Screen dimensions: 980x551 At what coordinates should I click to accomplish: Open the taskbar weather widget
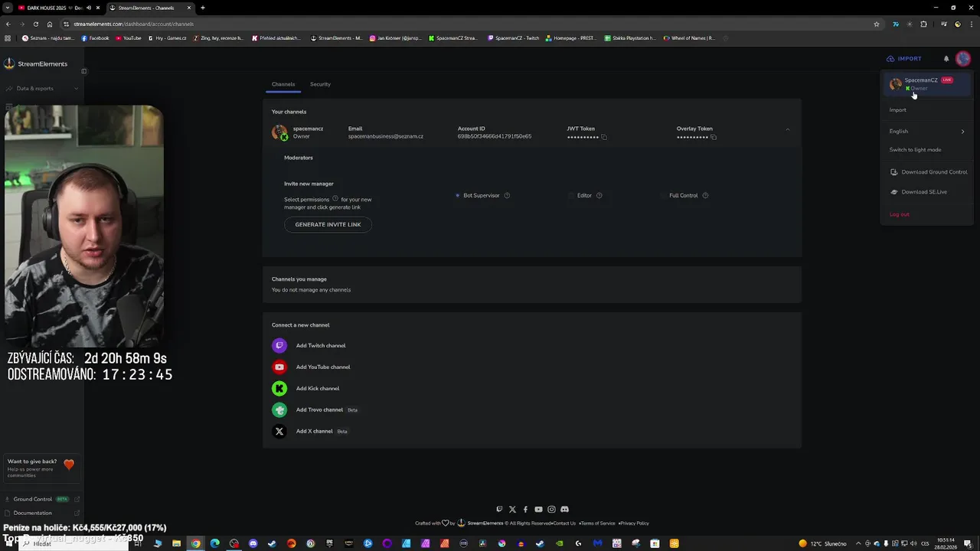[x=822, y=543]
